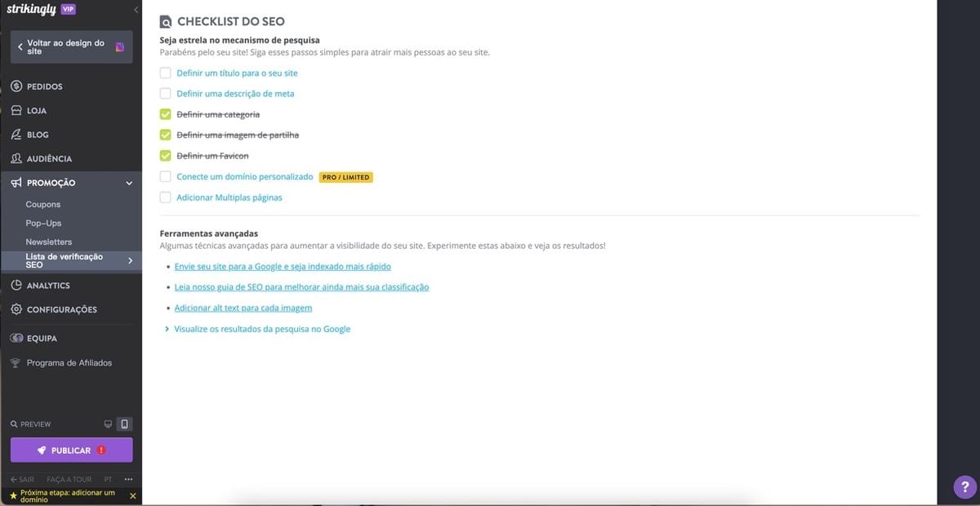Open the PT language selector
This screenshot has width=980, height=506.
109,479
